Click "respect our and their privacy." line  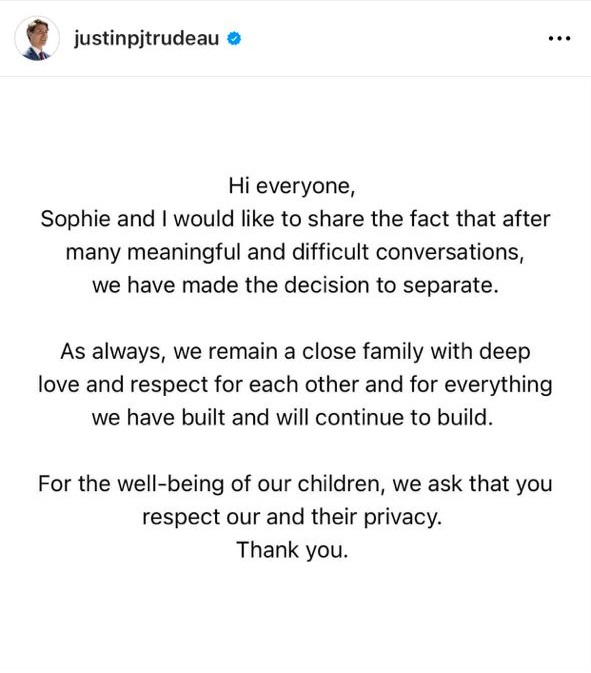pos(292,517)
